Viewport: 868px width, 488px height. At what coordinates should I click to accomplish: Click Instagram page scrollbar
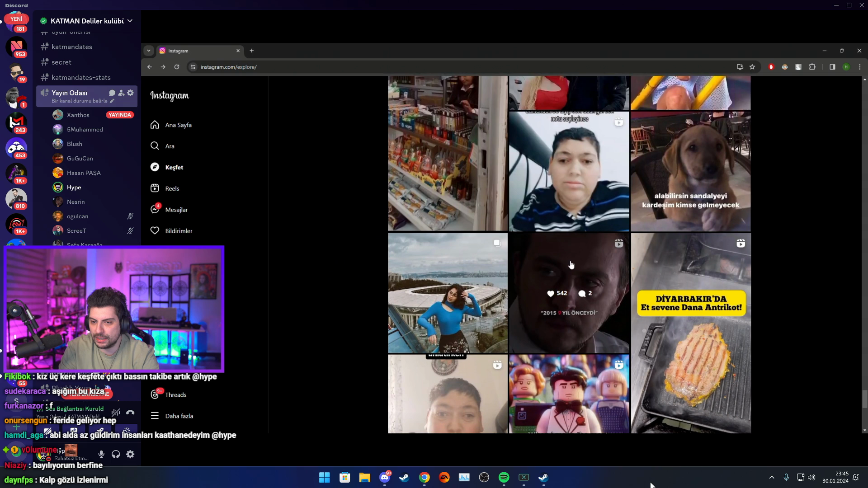pos(864,399)
